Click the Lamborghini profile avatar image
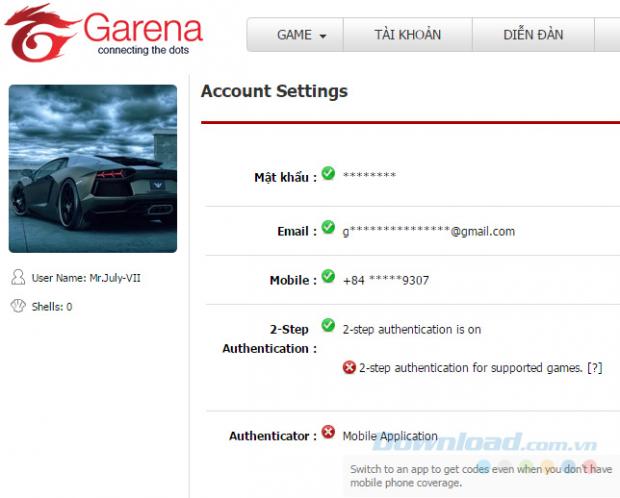Image resolution: width=620 pixels, height=498 pixels. click(93, 168)
